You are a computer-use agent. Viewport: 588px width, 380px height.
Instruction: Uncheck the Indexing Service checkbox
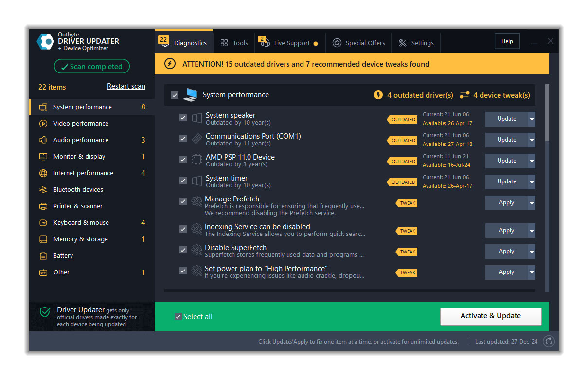(183, 229)
